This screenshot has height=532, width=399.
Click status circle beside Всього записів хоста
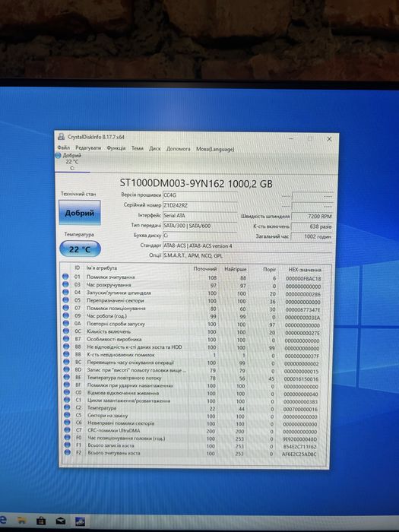coord(67,445)
